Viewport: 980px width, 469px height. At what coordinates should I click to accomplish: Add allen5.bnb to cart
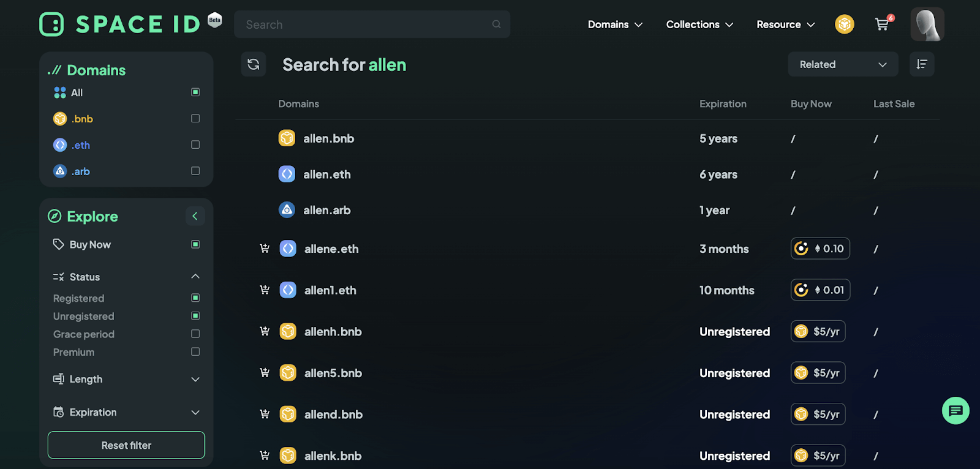coord(265,373)
